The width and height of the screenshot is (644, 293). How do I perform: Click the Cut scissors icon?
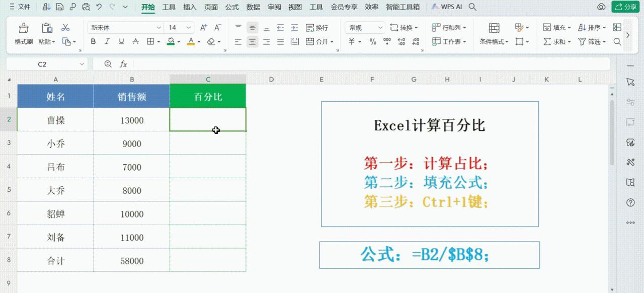[65, 28]
